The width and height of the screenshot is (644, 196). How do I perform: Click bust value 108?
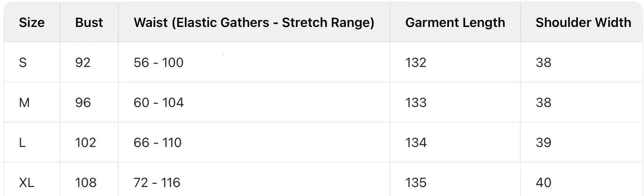point(86,183)
